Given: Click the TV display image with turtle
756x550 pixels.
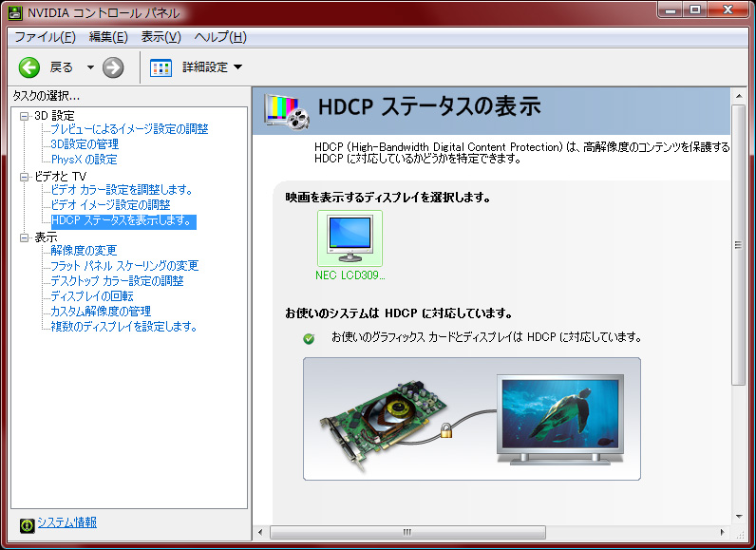Looking at the screenshot, I should point(559,419).
